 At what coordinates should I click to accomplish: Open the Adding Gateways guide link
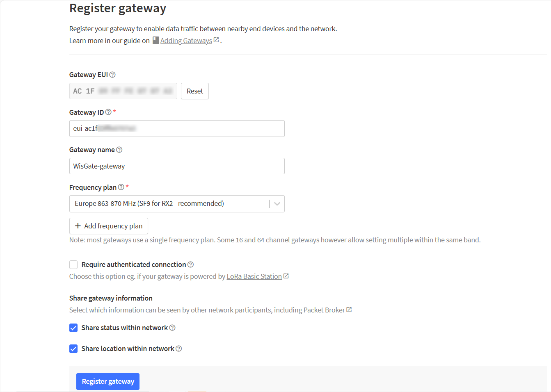pyautogui.click(x=186, y=41)
